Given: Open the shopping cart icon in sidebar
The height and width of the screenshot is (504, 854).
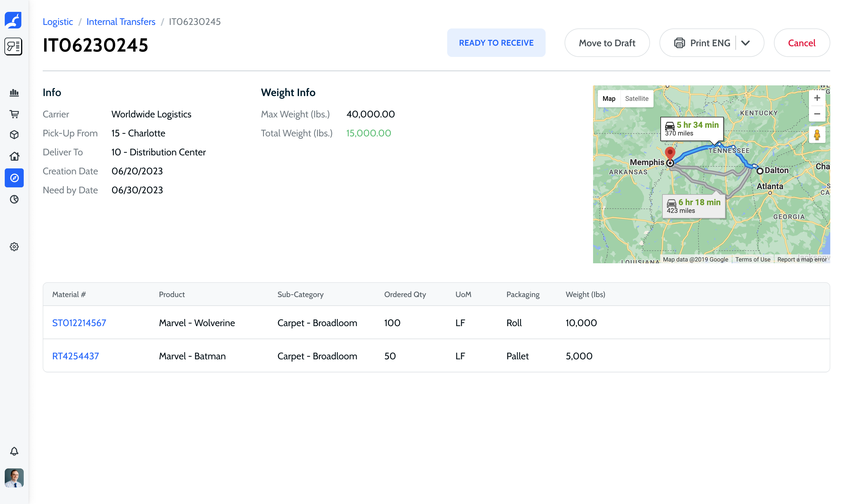Looking at the screenshot, I should [x=14, y=114].
